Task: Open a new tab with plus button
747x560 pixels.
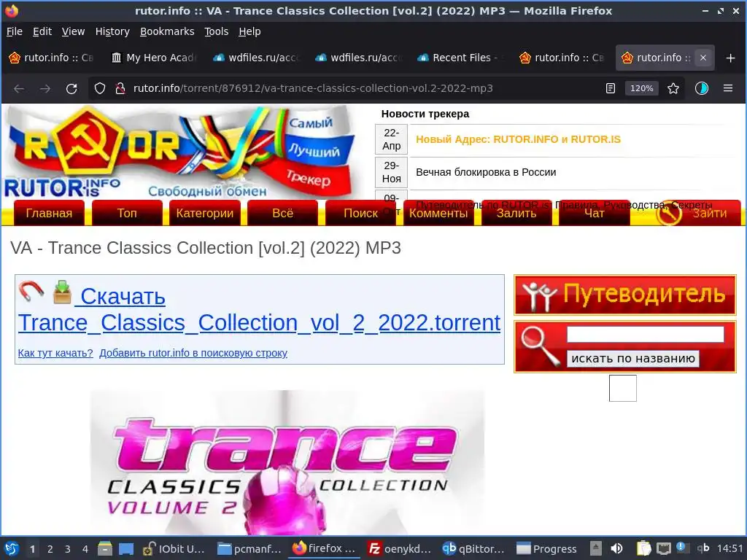Action: click(x=731, y=58)
